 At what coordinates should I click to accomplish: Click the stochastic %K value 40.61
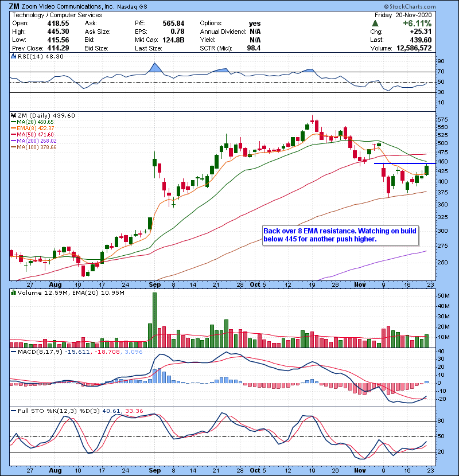111,411
